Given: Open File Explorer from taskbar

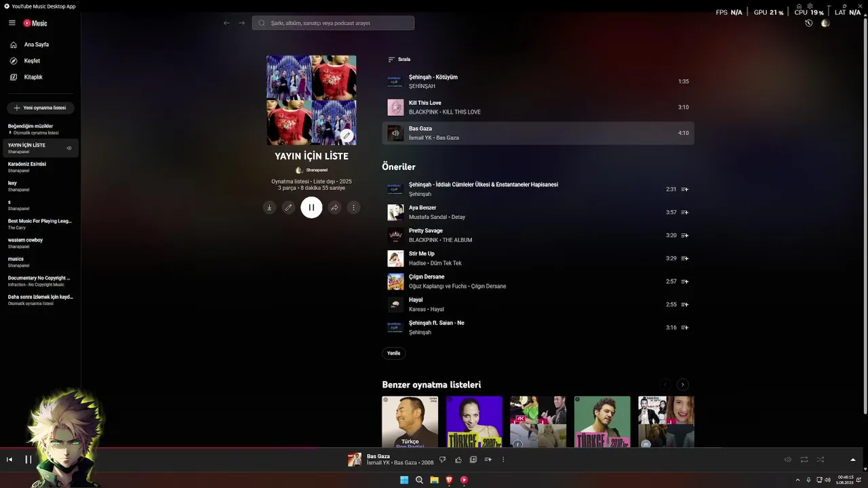Looking at the screenshot, I should pos(434,480).
